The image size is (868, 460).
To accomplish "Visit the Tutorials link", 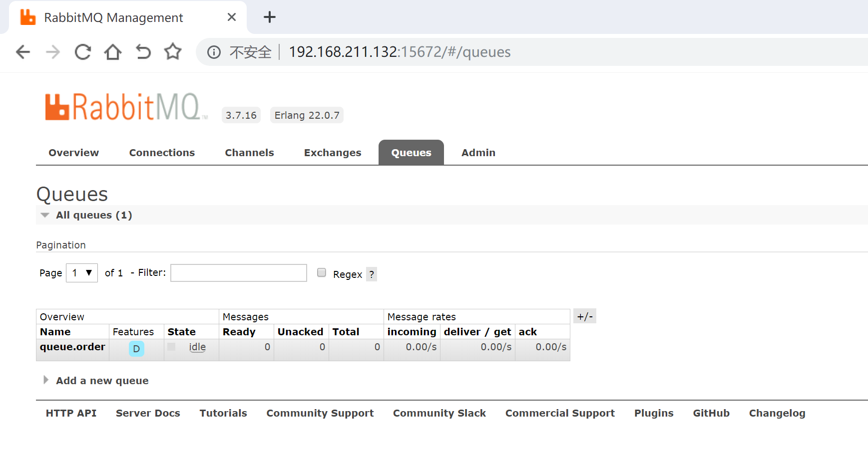I will [223, 413].
